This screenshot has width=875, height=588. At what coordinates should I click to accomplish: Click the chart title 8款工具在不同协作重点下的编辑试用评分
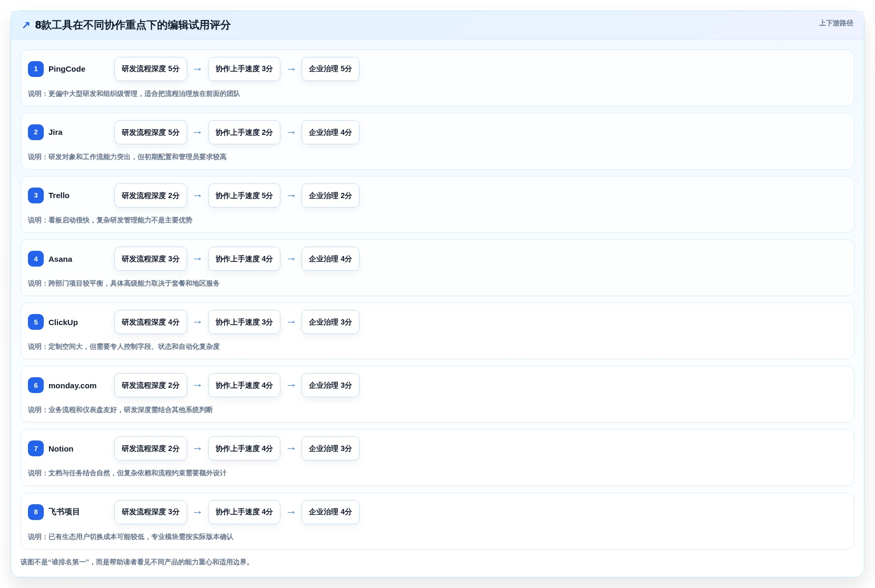[133, 25]
